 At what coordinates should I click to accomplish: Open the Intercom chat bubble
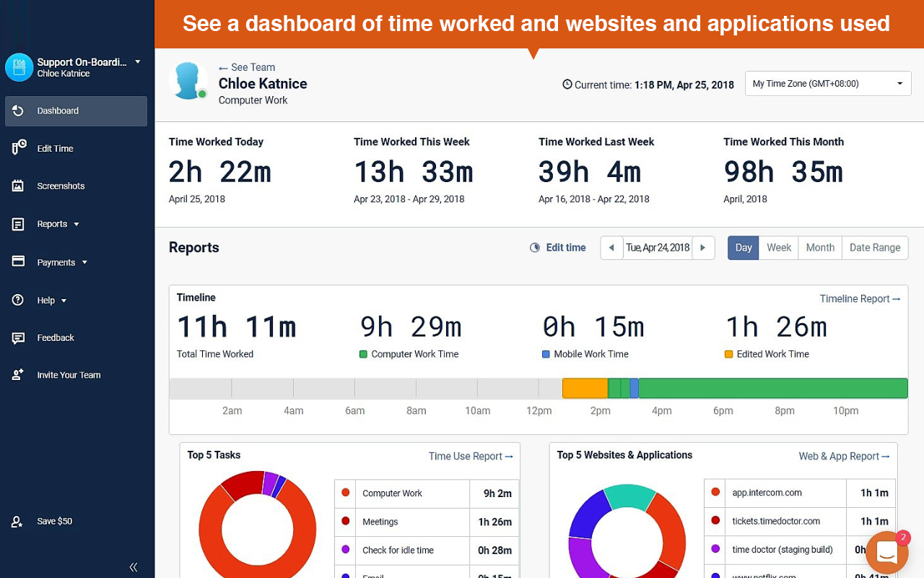pyautogui.click(x=886, y=553)
